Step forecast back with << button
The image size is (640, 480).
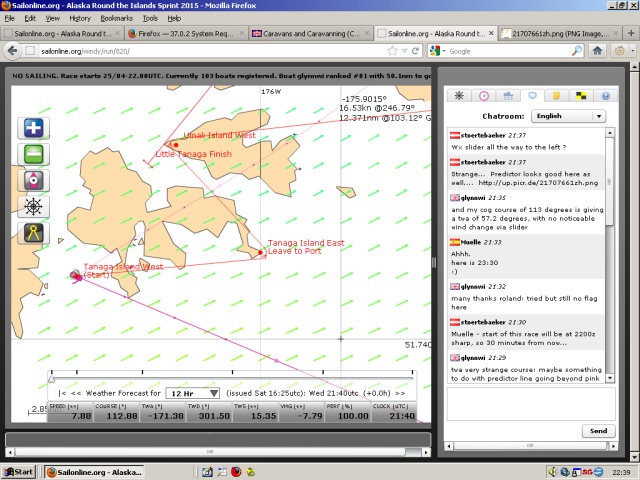[x=76, y=393]
